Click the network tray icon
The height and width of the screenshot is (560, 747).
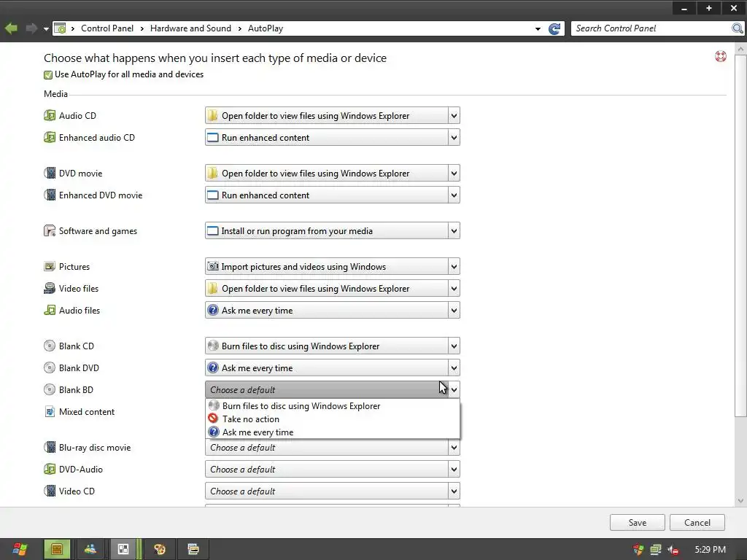656,550
